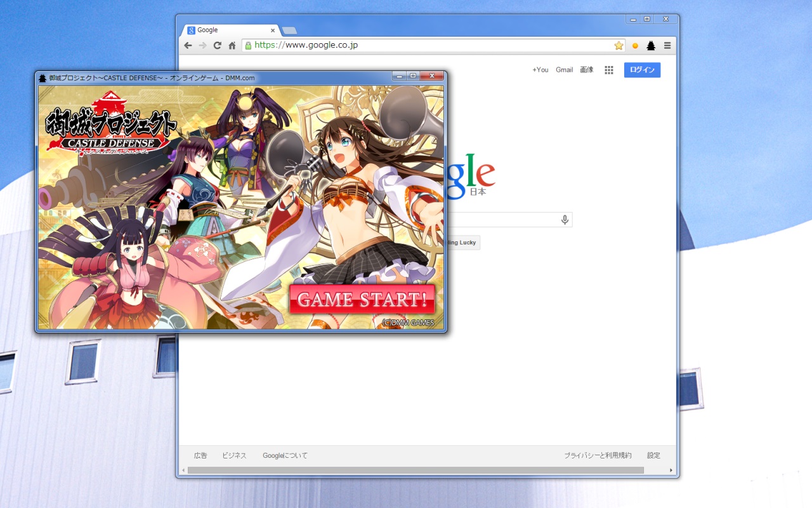Maximize the 御城プロジェクト game window

coord(413,76)
